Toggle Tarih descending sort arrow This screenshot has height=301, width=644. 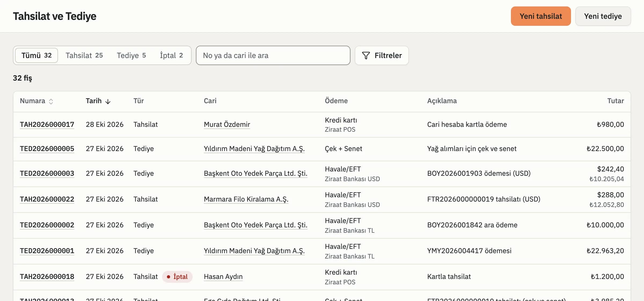tap(108, 101)
